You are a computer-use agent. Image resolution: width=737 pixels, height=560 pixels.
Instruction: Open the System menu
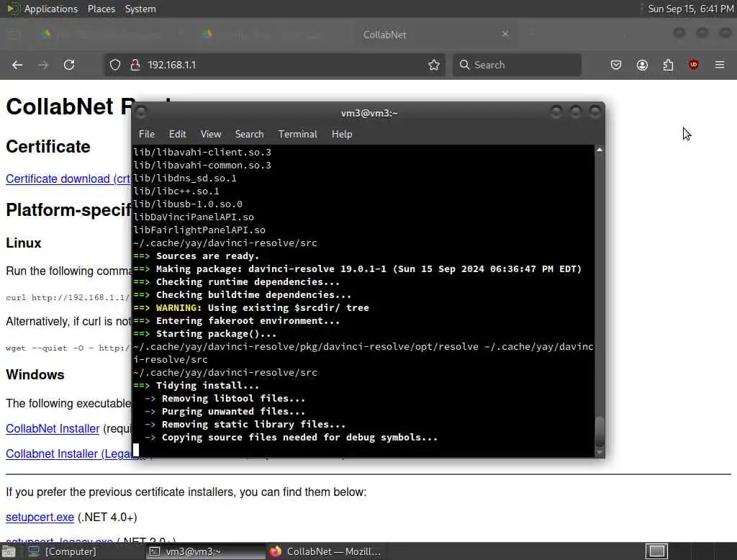coord(140,9)
